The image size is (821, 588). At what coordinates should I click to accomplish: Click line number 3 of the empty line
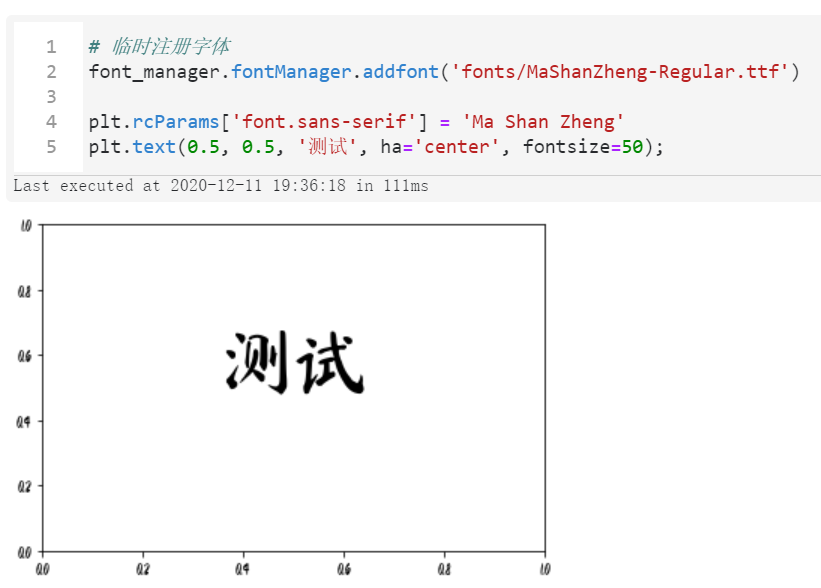(50, 96)
